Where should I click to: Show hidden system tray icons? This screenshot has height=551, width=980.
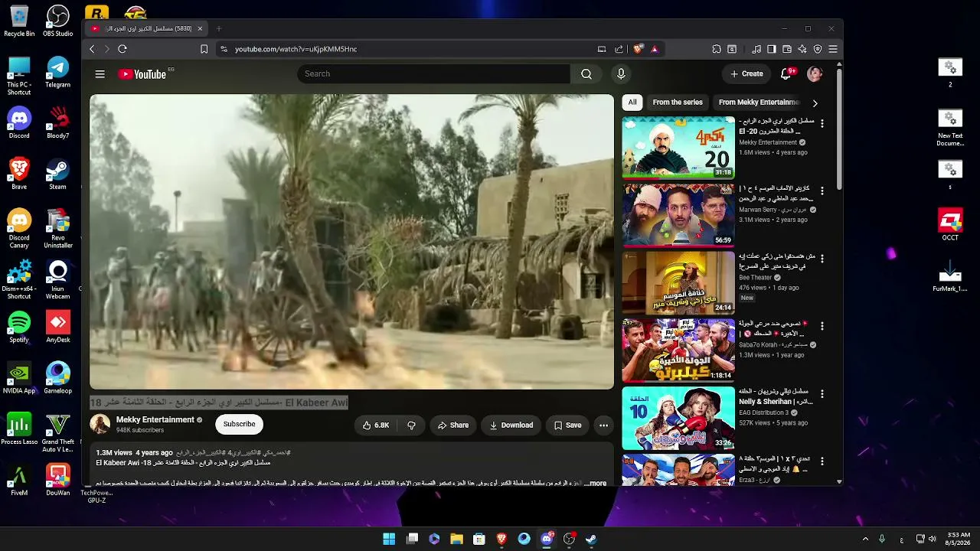click(x=865, y=539)
